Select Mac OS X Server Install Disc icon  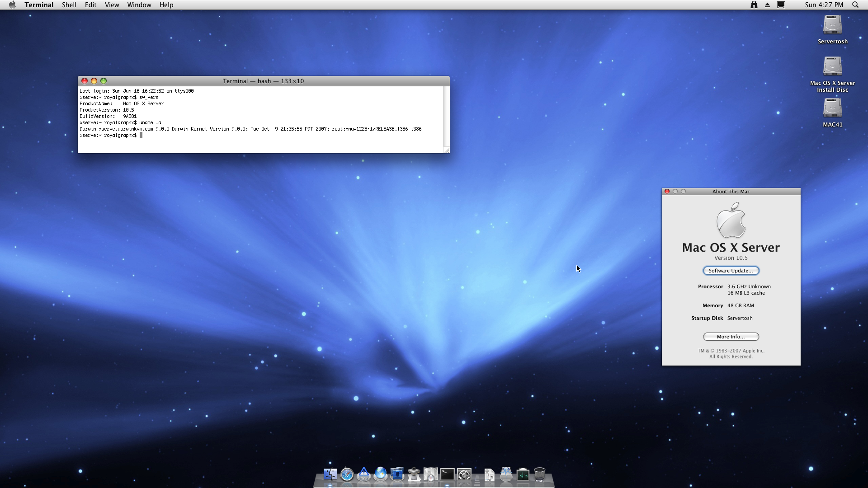tap(832, 74)
